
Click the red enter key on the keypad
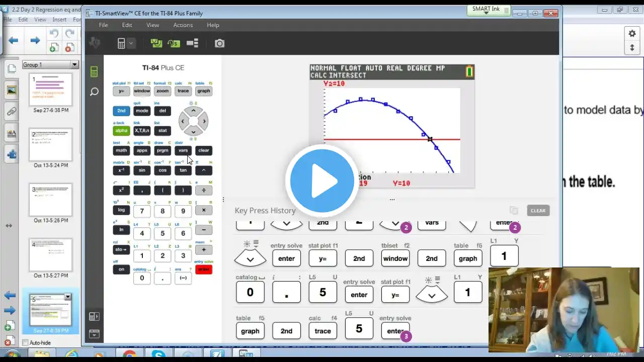(204, 269)
